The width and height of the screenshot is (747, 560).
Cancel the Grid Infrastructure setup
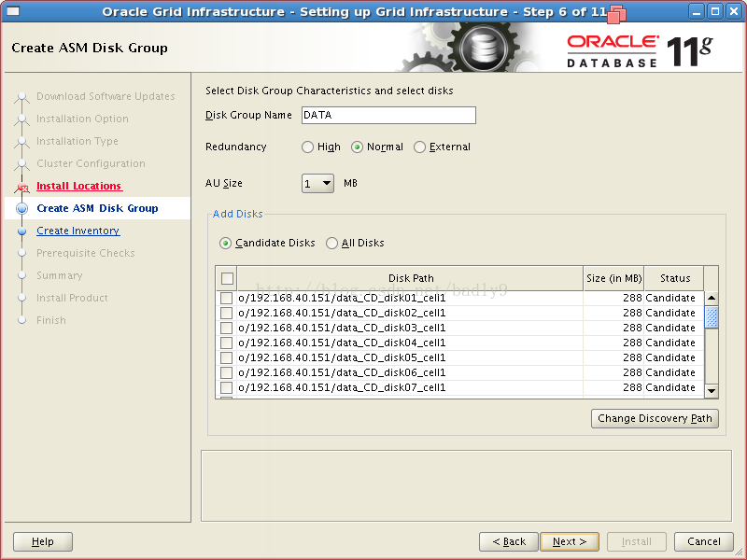click(x=704, y=541)
